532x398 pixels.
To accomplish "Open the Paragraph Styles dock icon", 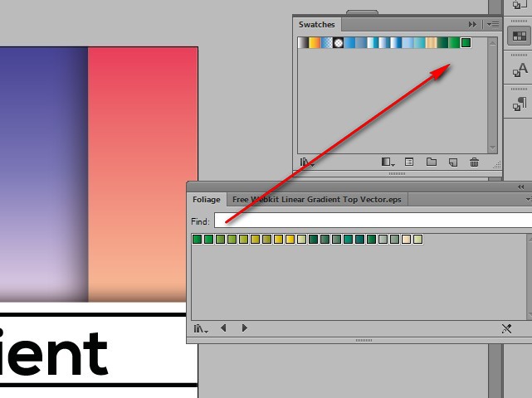I will [x=520, y=104].
